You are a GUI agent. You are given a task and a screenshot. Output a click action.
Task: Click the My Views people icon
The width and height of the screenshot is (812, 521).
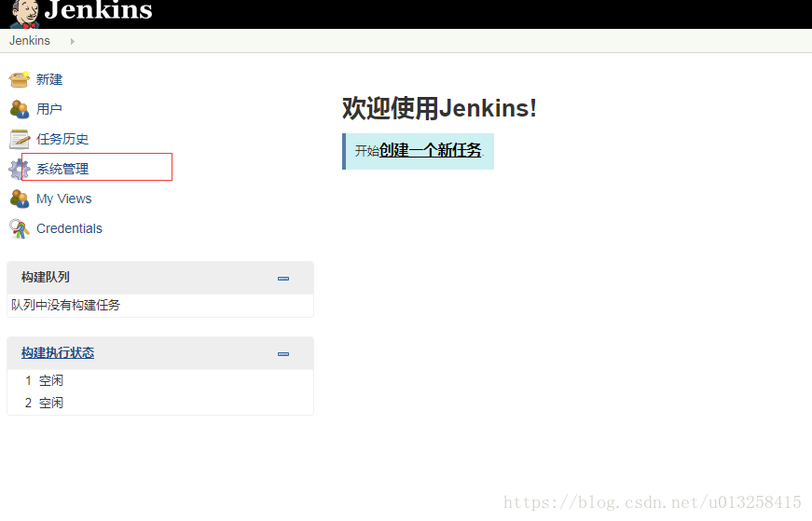click(x=20, y=199)
